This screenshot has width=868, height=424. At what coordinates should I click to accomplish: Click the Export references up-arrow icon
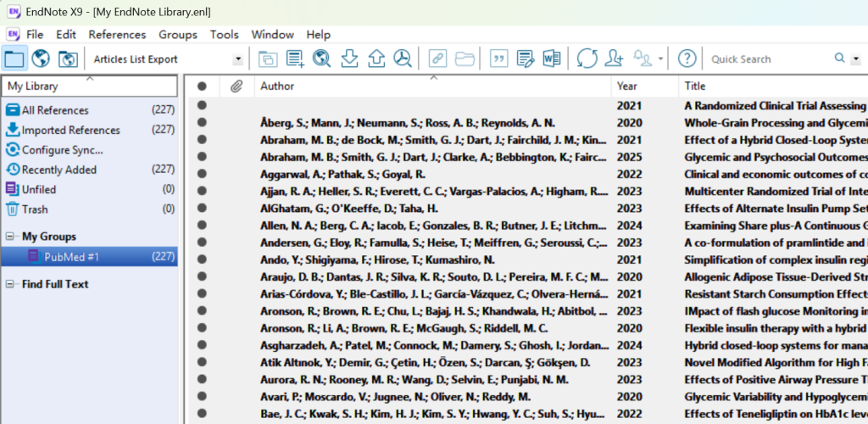(376, 59)
